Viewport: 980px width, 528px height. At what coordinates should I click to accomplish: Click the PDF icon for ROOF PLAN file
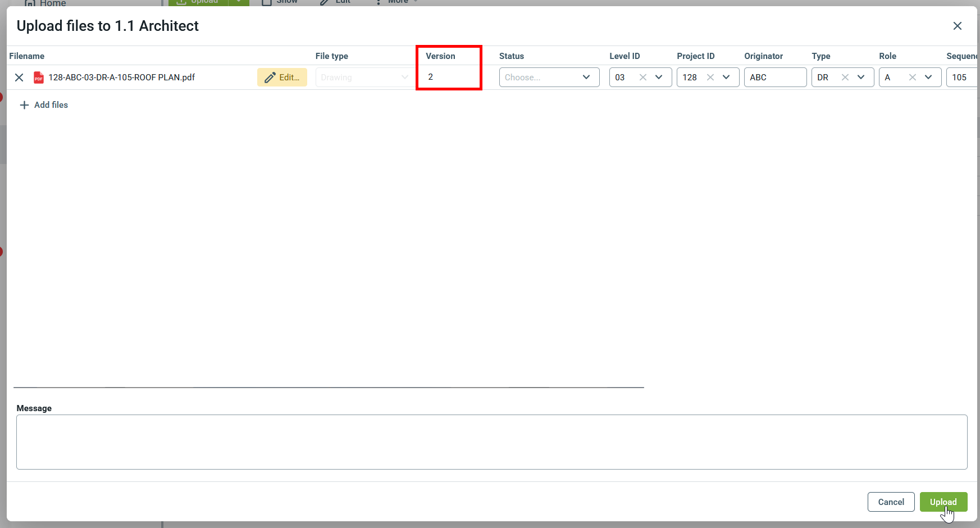tap(39, 78)
